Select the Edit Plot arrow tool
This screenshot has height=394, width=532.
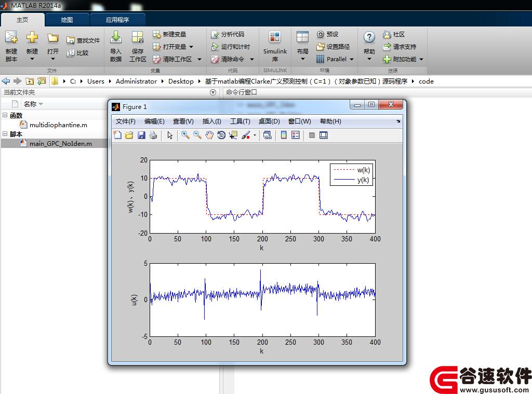170,135
